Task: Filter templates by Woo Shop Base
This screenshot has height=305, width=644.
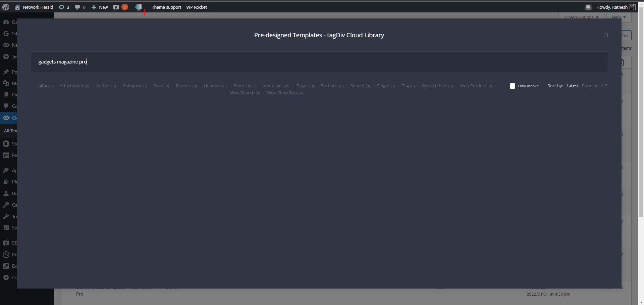Action: pyautogui.click(x=286, y=93)
